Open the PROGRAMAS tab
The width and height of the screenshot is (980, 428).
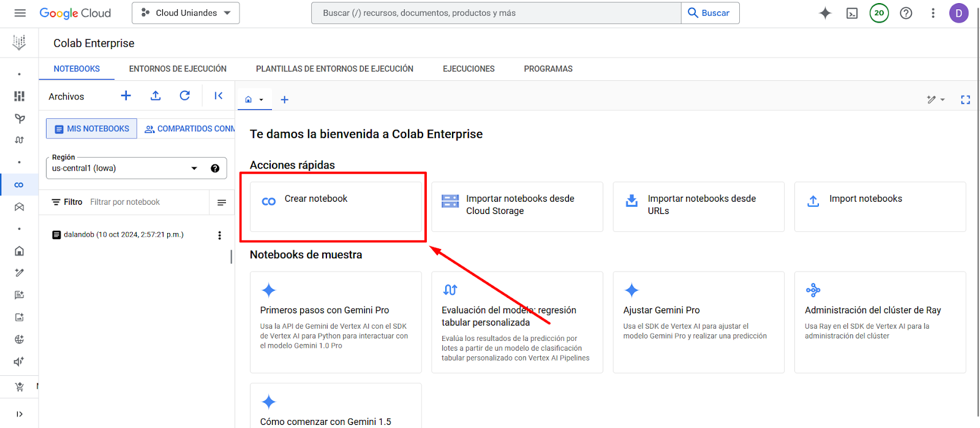[548, 69]
